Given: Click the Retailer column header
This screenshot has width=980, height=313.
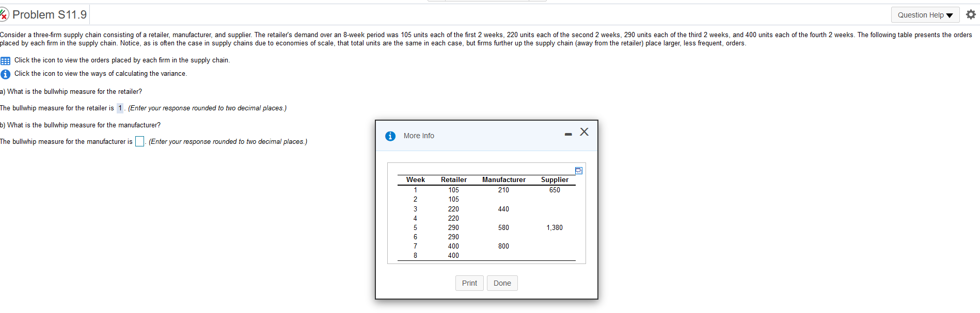Looking at the screenshot, I should point(453,179).
